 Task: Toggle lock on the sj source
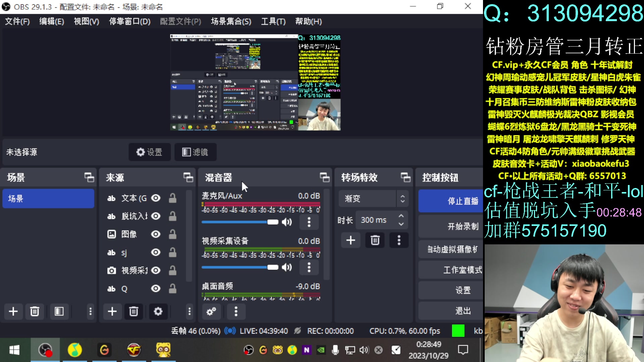(x=173, y=252)
